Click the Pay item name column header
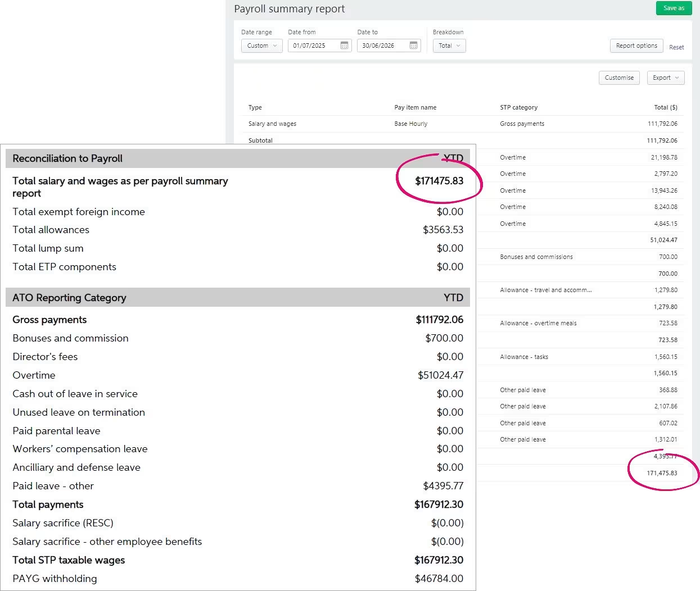Image resolution: width=700 pixels, height=591 pixels. [x=416, y=107]
